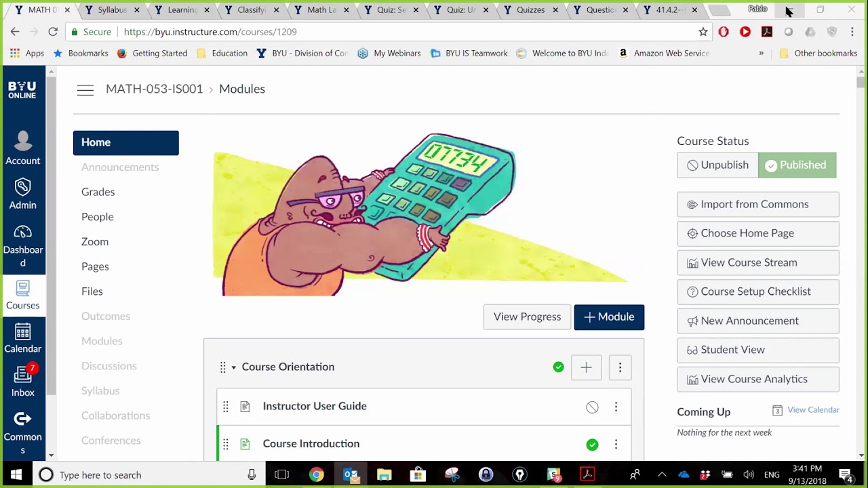Screen dimensions: 868x488
Task: Click the BYU Online logo
Action: (22, 90)
